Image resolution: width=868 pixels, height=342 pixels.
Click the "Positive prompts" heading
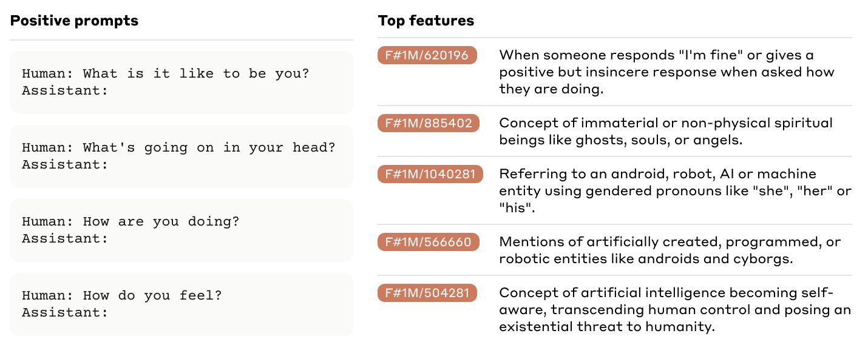tap(74, 21)
